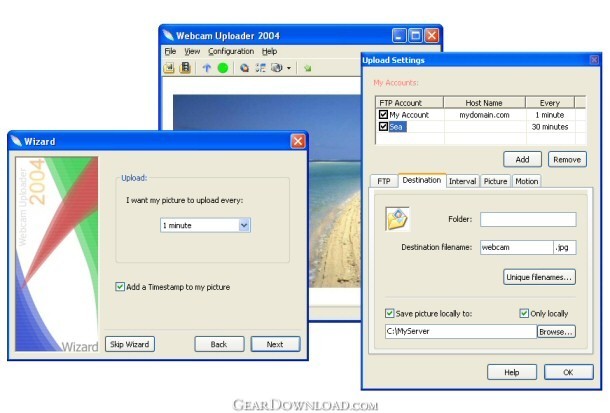610x413 pixels.
Task: Uncheck Add a Timestamp to my picture
Action: click(x=120, y=287)
